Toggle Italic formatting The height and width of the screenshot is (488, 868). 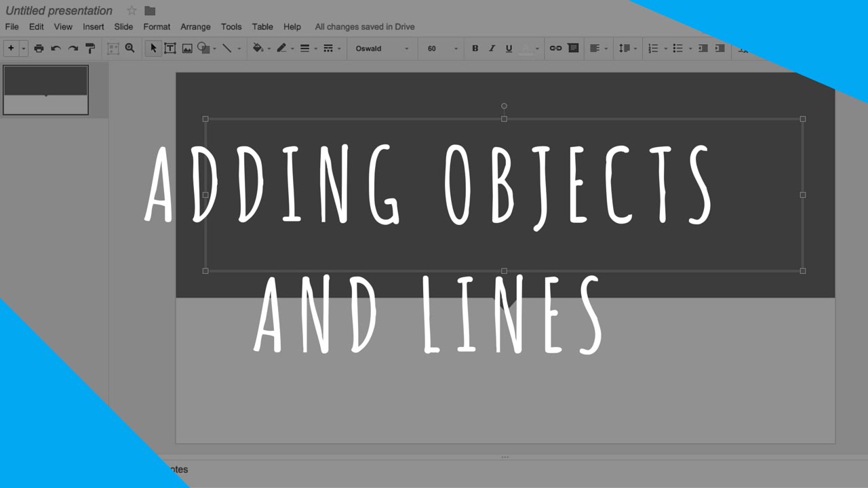[492, 48]
